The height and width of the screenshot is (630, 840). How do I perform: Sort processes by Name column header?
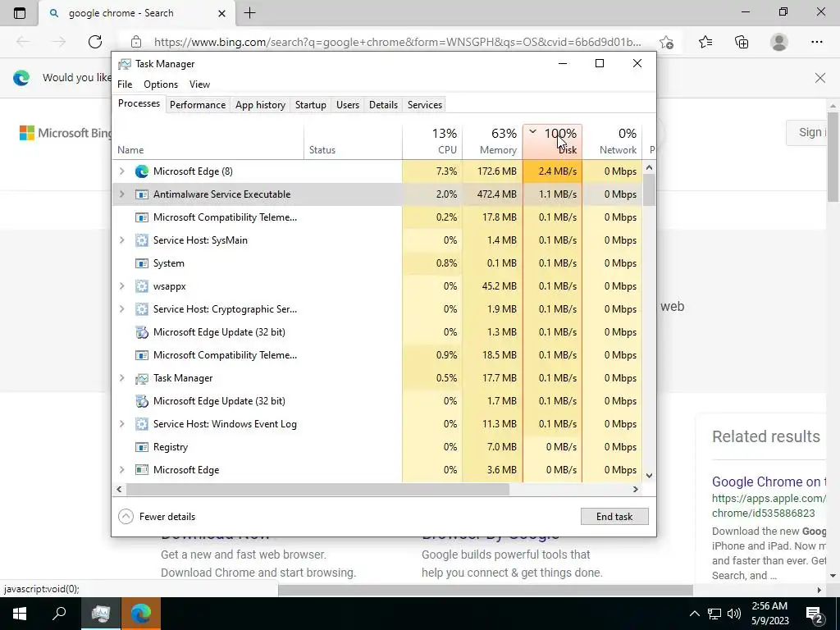click(x=208, y=142)
